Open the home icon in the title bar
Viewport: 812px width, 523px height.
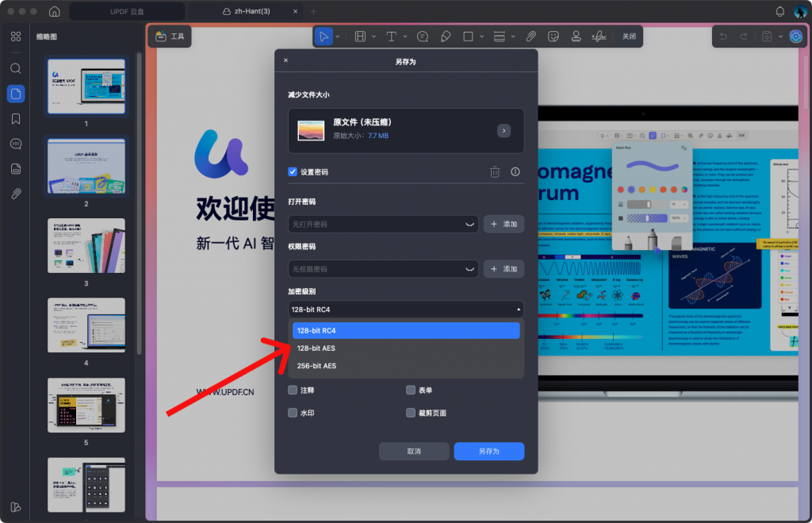pyautogui.click(x=55, y=11)
